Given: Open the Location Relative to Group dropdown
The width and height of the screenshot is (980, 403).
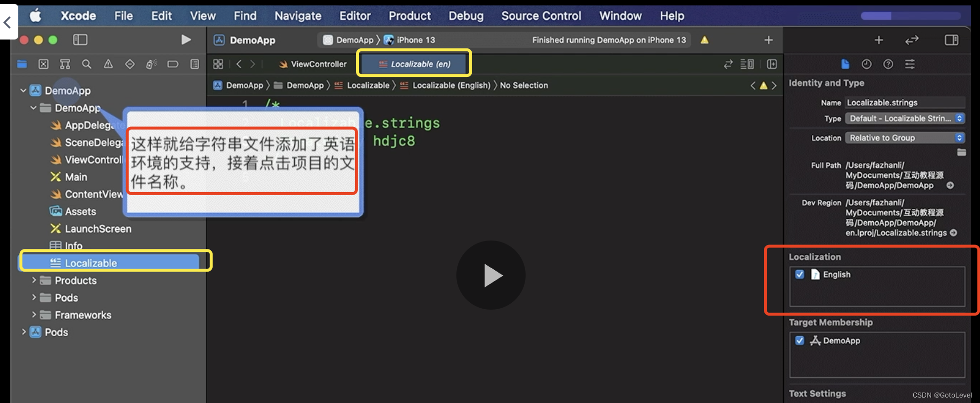Looking at the screenshot, I should [905, 138].
